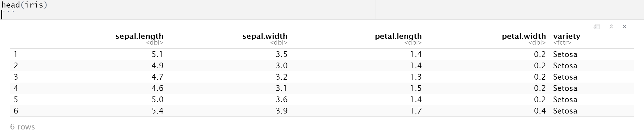Place cursor in head(iris) code line
Screen dimensions: 644x137
coord(24,5)
